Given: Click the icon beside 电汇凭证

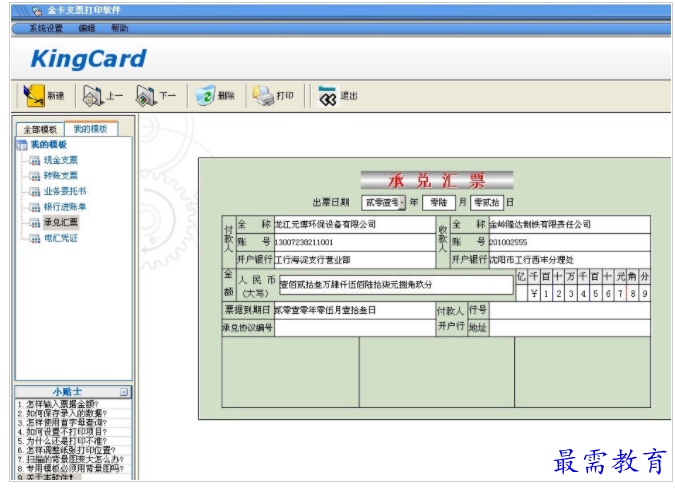Looking at the screenshot, I should (34, 238).
